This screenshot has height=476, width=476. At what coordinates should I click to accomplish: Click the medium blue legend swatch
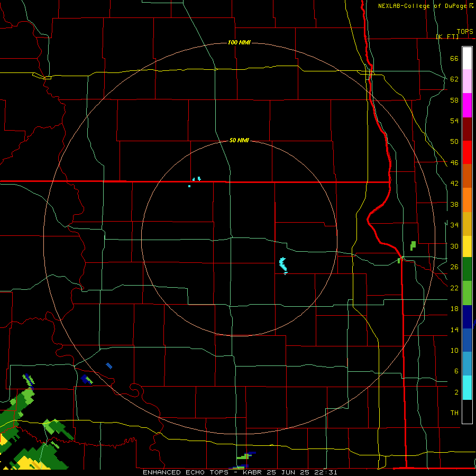(467, 340)
